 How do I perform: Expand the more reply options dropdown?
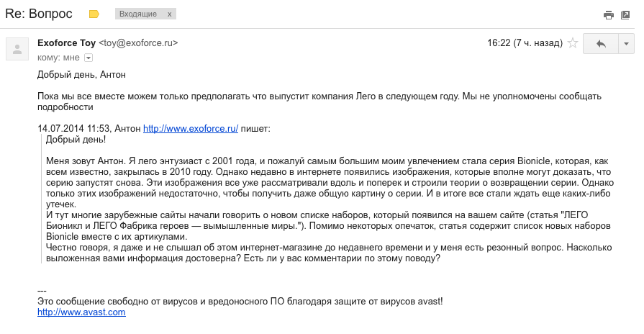(626, 43)
